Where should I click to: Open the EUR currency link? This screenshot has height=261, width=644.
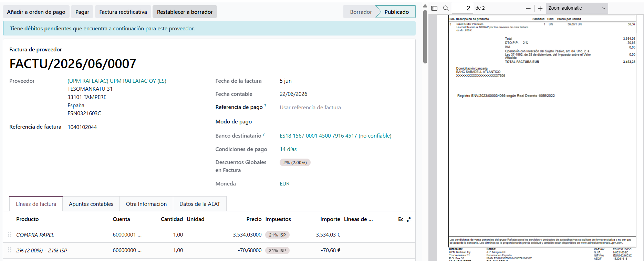point(284,184)
